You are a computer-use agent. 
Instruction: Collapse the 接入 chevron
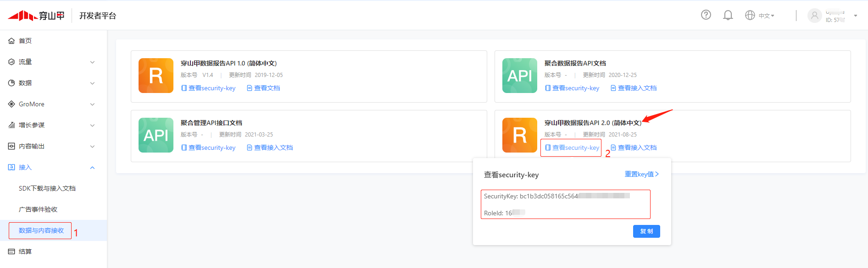pos(92,167)
